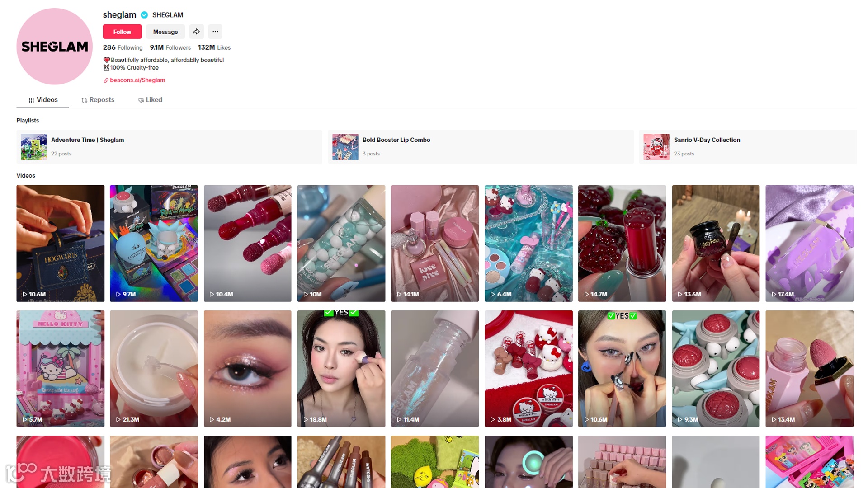The height and width of the screenshot is (488, 868).
Task: Follow the sheglam account
Action: coord(122,32)
